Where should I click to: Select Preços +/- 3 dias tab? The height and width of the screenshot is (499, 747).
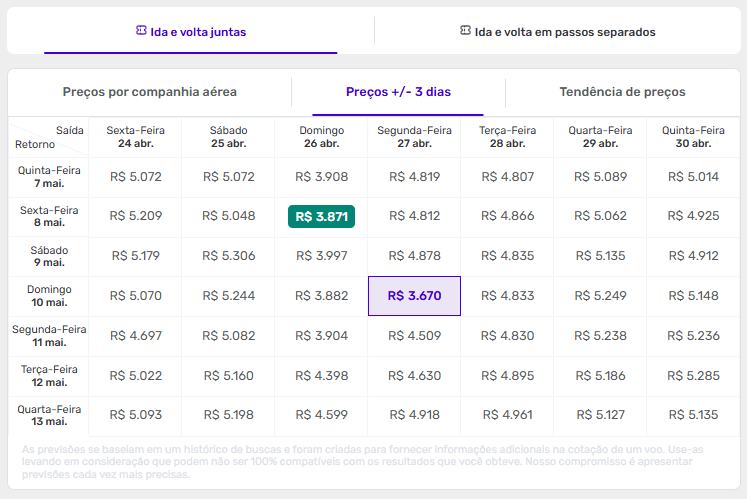(398, 92)
